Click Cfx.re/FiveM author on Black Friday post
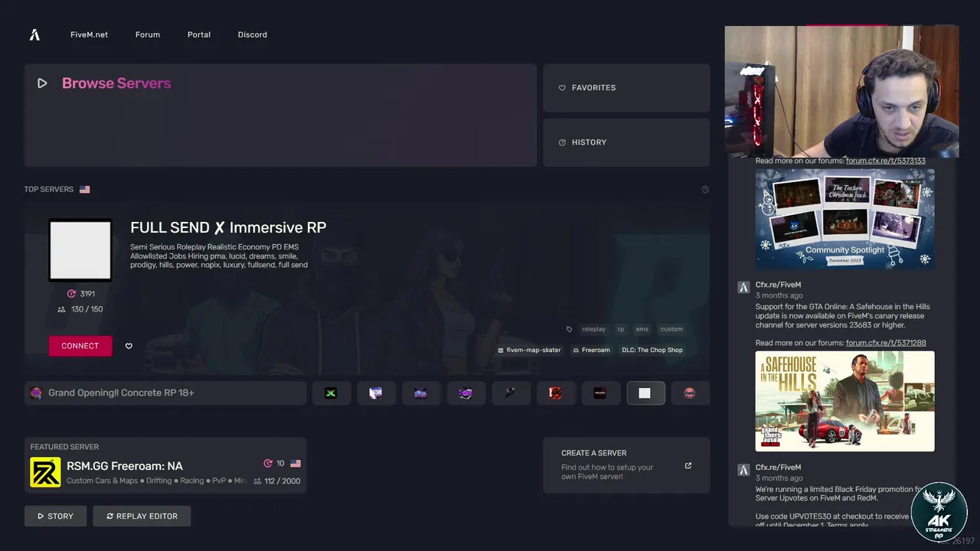The width and height of the screenshot is (980, 551). click(x=778, y=468)
